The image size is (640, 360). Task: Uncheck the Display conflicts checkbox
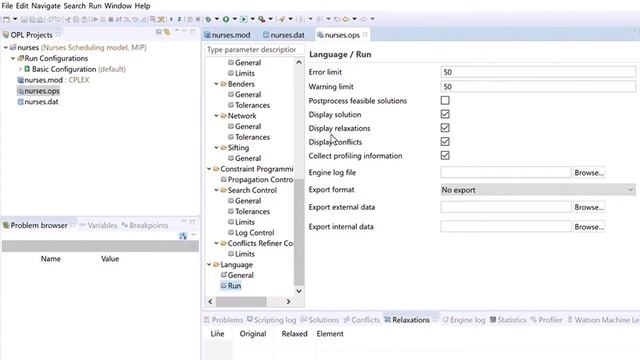pos(445,142)
